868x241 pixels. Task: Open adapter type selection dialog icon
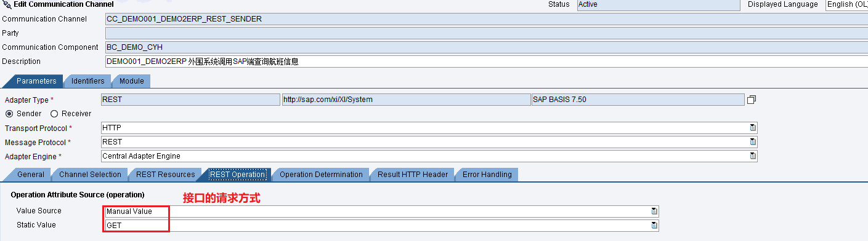751,100
